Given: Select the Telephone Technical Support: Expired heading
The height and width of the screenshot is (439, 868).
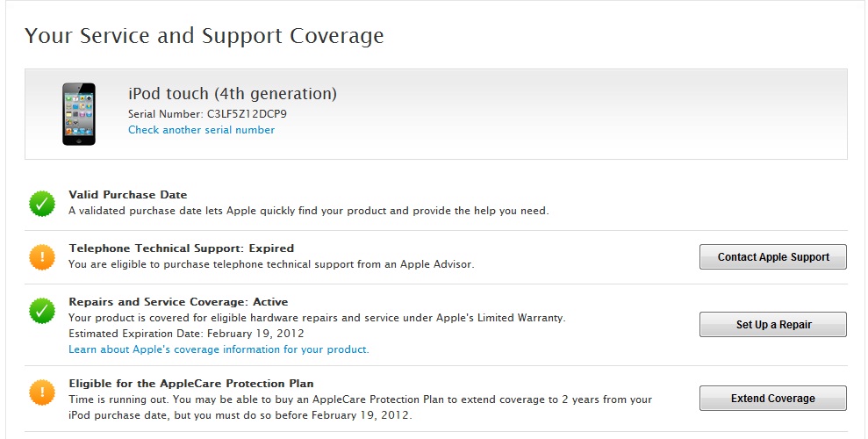Looking at the screenshot, I should pyautogui.click(x=182, y=248).
